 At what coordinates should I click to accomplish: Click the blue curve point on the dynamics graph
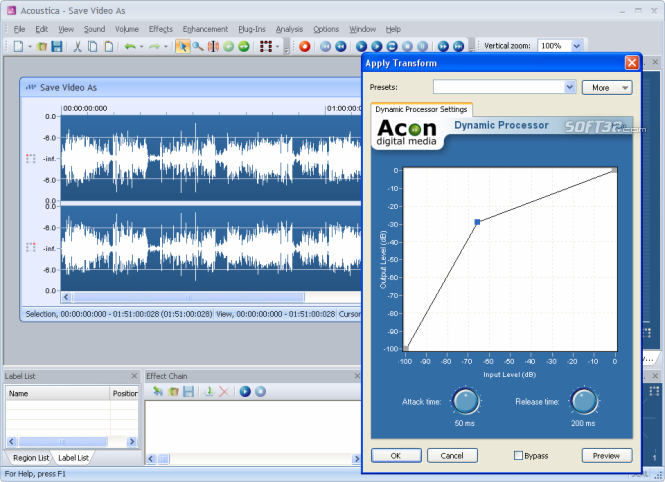point(477,222)
